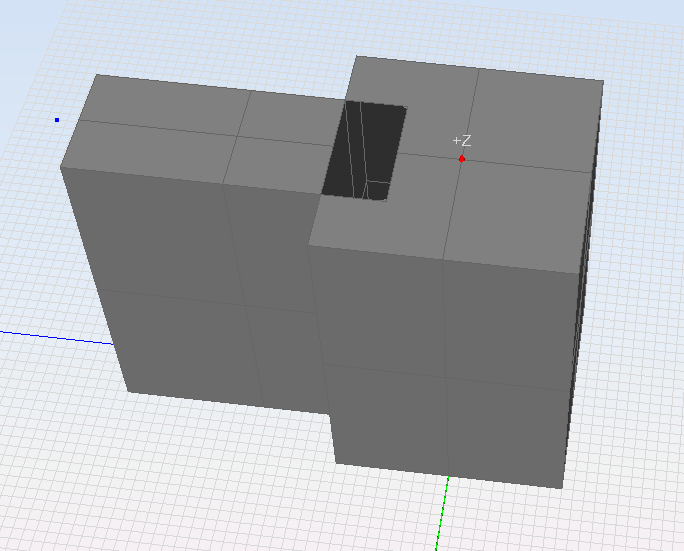Click the top face directly above the +Z label
The width and height of the screenshot is (684, 551).
tap(440, 95)
